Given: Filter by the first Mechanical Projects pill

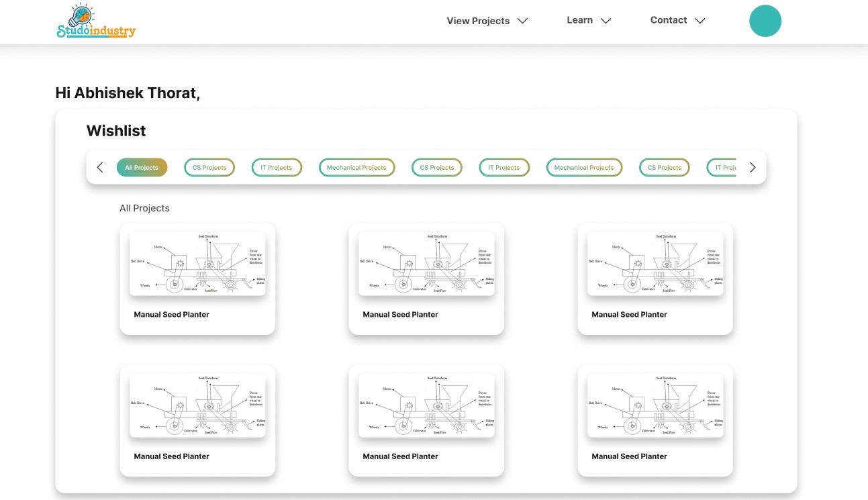Looking at the screenshot, I should pos(356,168).
